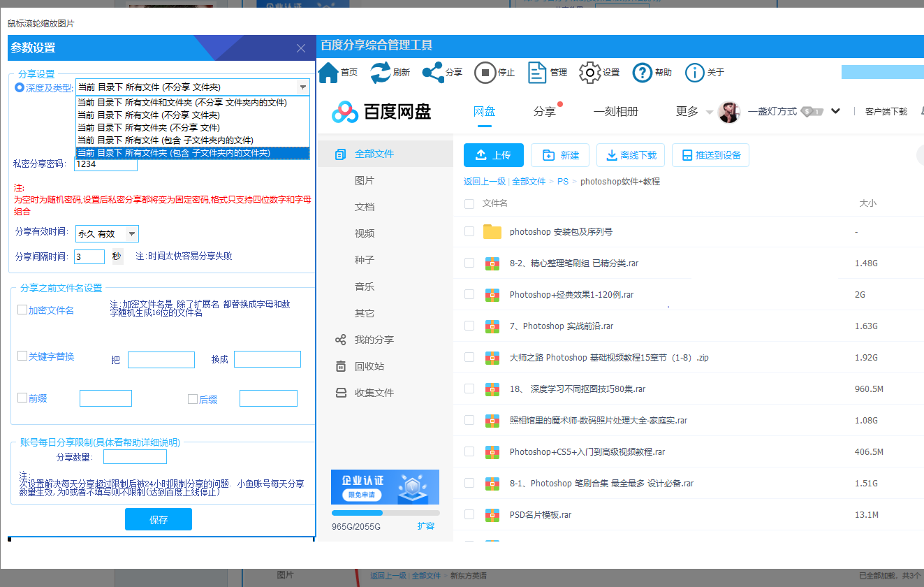Open the Manage (管理) document icon
This screenshot has height=587, width=924.
coord(537,72)
